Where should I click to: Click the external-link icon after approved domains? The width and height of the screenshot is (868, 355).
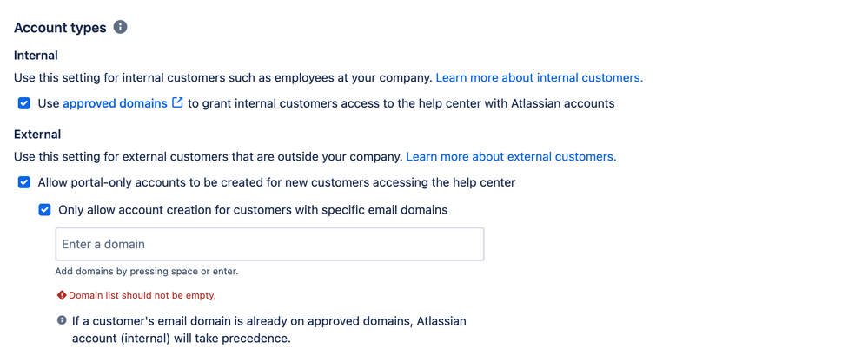pyautogui.click(x=178, y=102)
